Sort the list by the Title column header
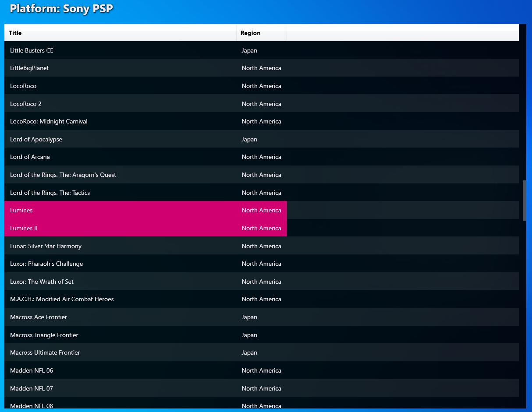 pos(120,33)
